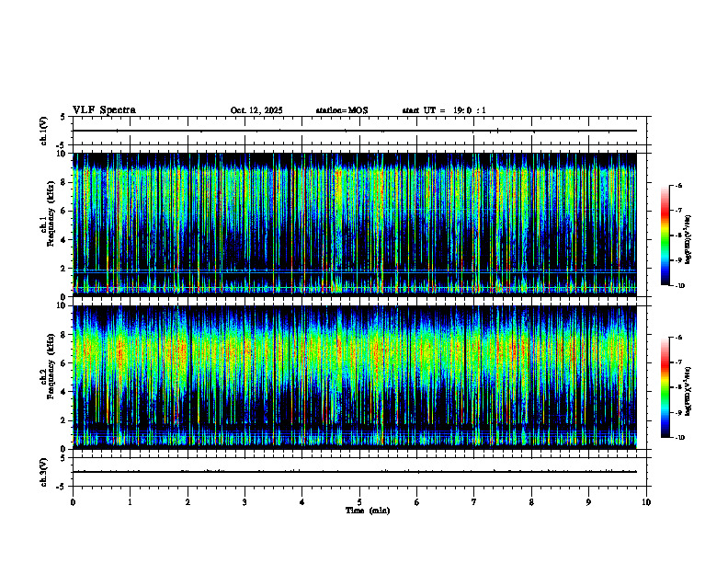This screenshot has width=728, height=563.
Task: Click the "-5" tick on ch.1(V) axis
Action: 61,145
